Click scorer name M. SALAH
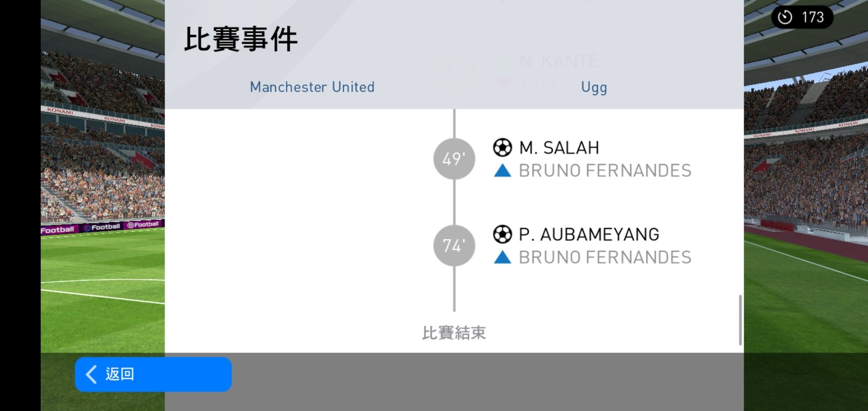This screenshot has width=868, height=411. 559,148
